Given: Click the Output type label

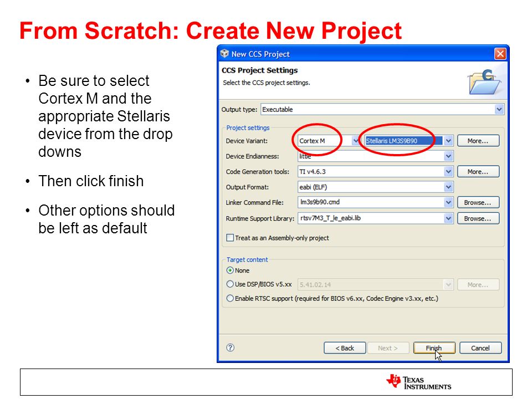Looking at the screenshot, I should pos(239,110).
